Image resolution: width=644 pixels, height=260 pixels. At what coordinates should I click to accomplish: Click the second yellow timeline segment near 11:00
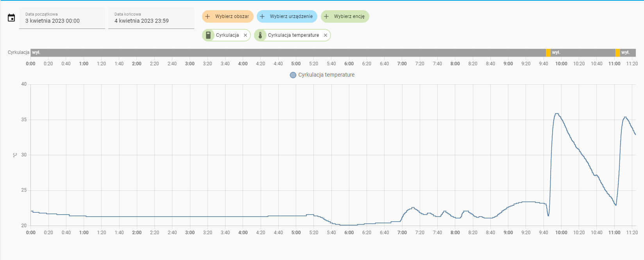pyautogui.click(x=617, y=52)
